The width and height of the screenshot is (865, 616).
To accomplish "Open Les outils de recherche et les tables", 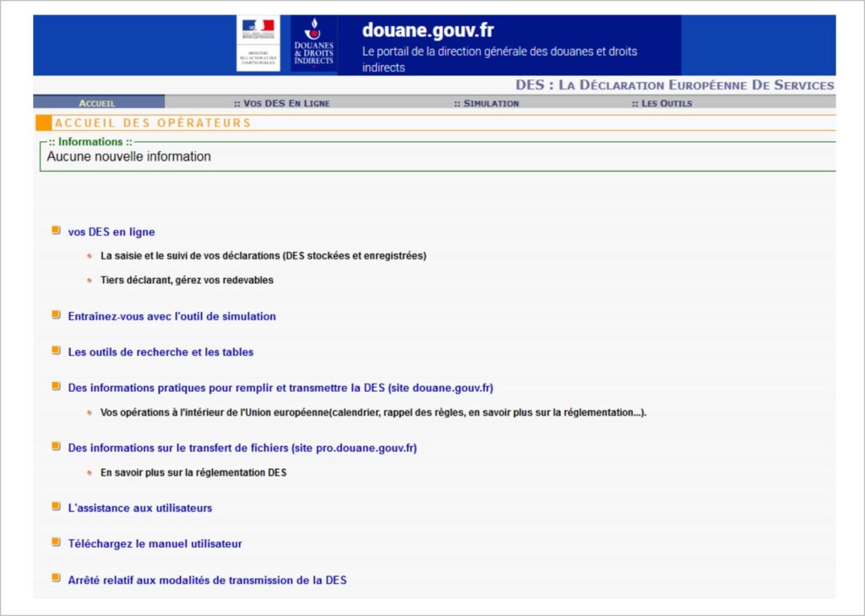I will tap(160, 352).
